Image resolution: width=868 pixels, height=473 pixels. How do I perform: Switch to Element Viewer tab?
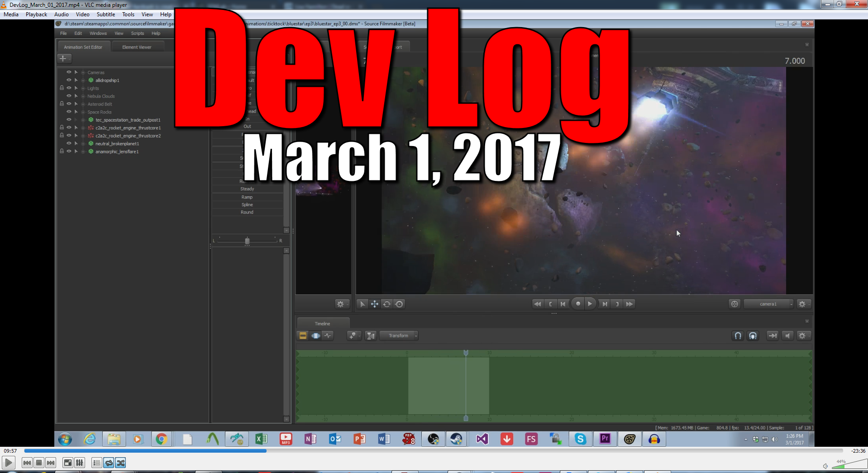click(137, 47)
